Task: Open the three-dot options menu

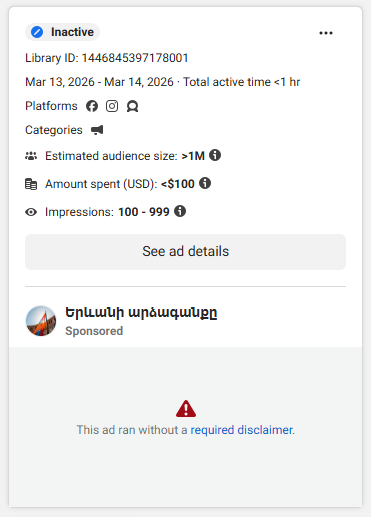Action: (326, 33)
